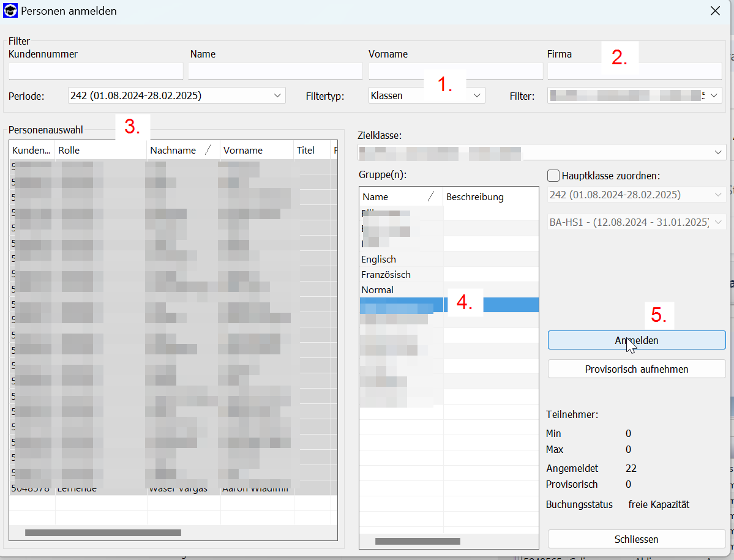Screen dimensions: 734x560
Task: Expand the Zielklasse dropdown
Action: tap(717, 152)
